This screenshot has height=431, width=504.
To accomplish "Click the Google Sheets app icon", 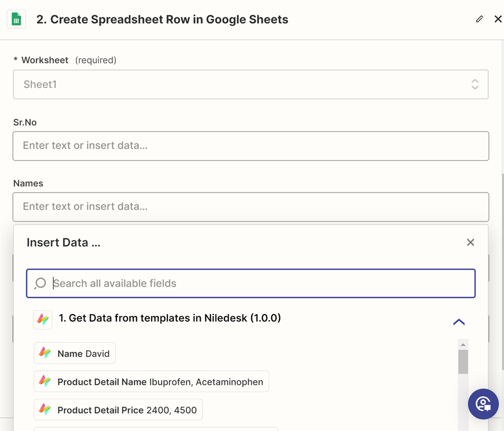I will 16,18.
